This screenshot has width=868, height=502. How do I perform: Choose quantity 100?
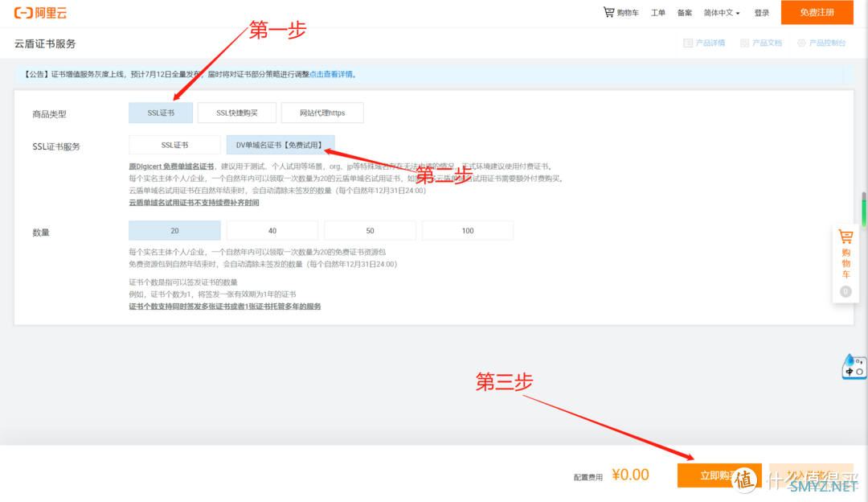[468, 231]
